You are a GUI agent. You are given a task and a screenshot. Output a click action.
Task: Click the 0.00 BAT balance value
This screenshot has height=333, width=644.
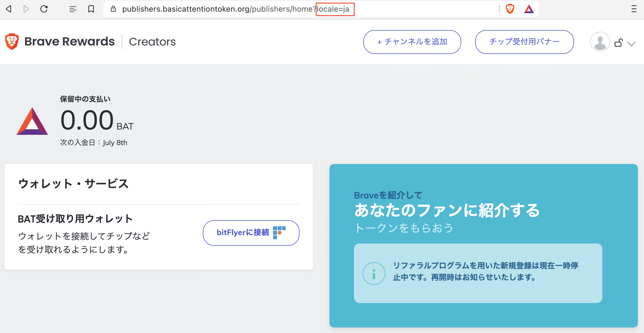point(97,120)
